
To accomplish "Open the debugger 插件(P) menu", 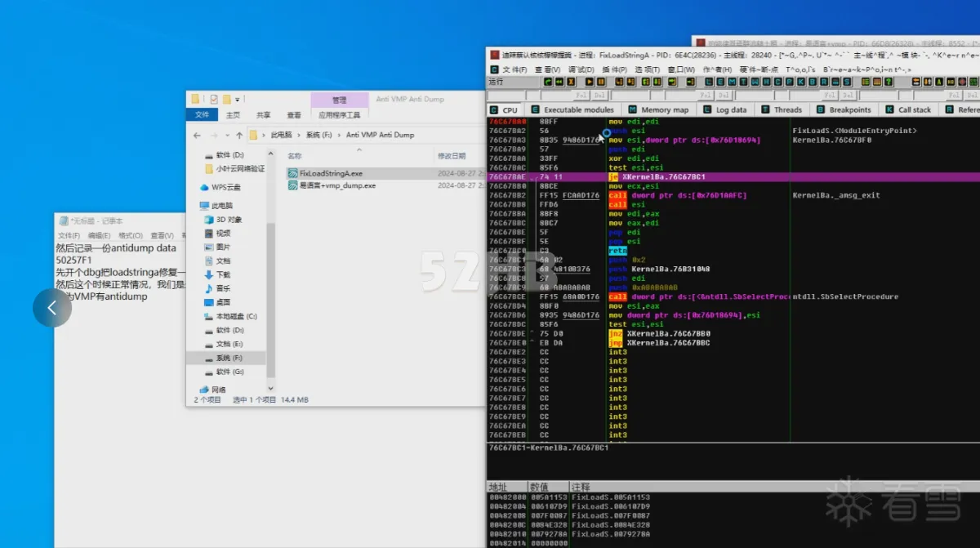I will tap(615, 69).
